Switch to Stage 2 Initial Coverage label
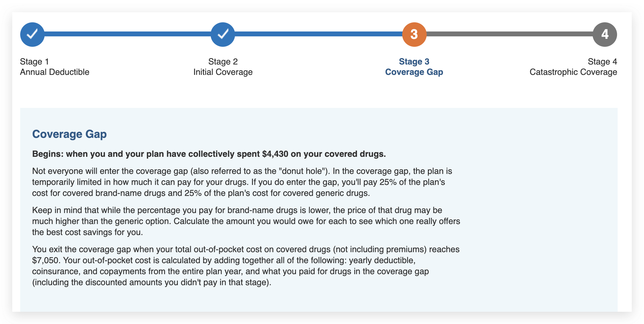The height and width of the screenshot is (324, 644). 223,67
